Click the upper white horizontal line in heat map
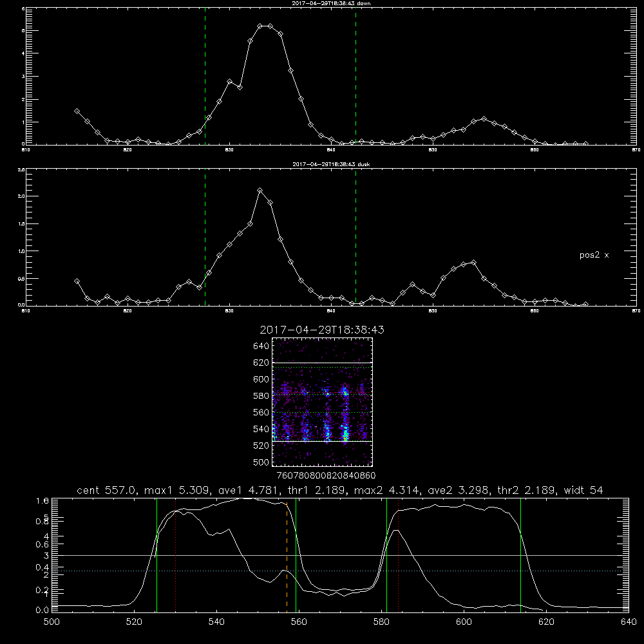 [323, 363]
